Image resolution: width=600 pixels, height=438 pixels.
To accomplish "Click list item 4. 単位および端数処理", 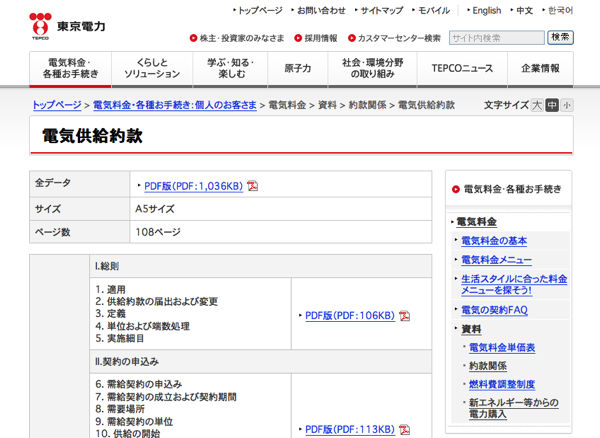I will [142, 326].
